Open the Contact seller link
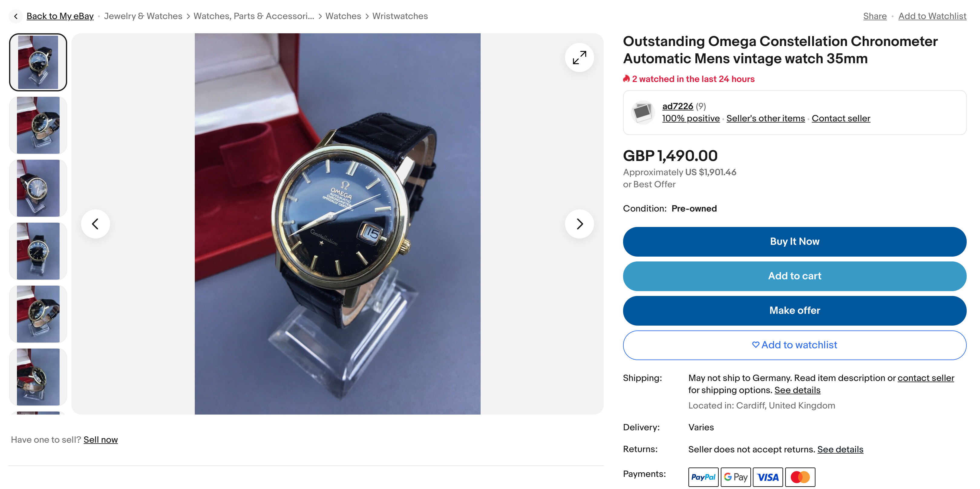Image resolution: width=980 pixels, height=489 pixels. (841, 118)
